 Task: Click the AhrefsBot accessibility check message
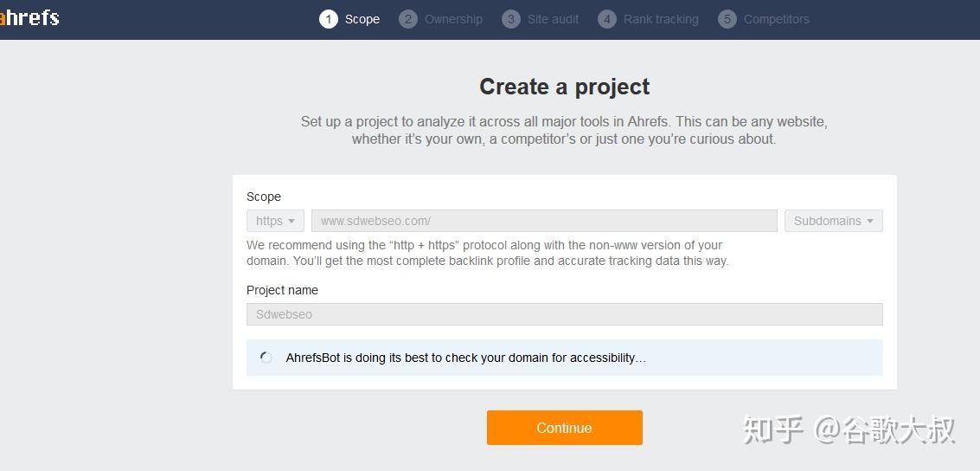point(465,358)
